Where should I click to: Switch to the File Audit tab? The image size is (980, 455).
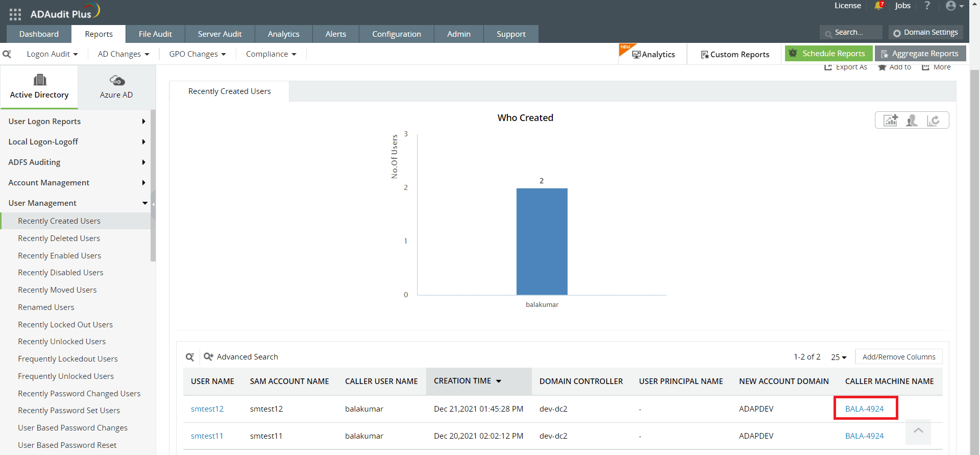(155, 34)
